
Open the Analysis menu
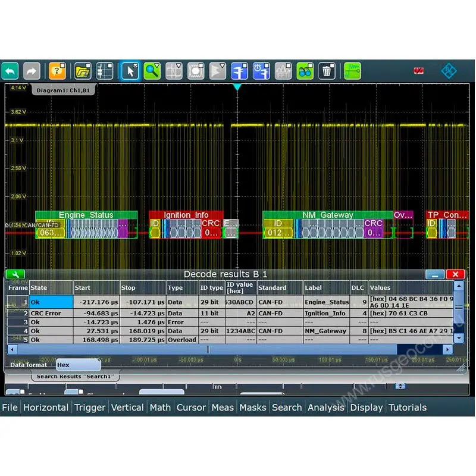(325, 408)
